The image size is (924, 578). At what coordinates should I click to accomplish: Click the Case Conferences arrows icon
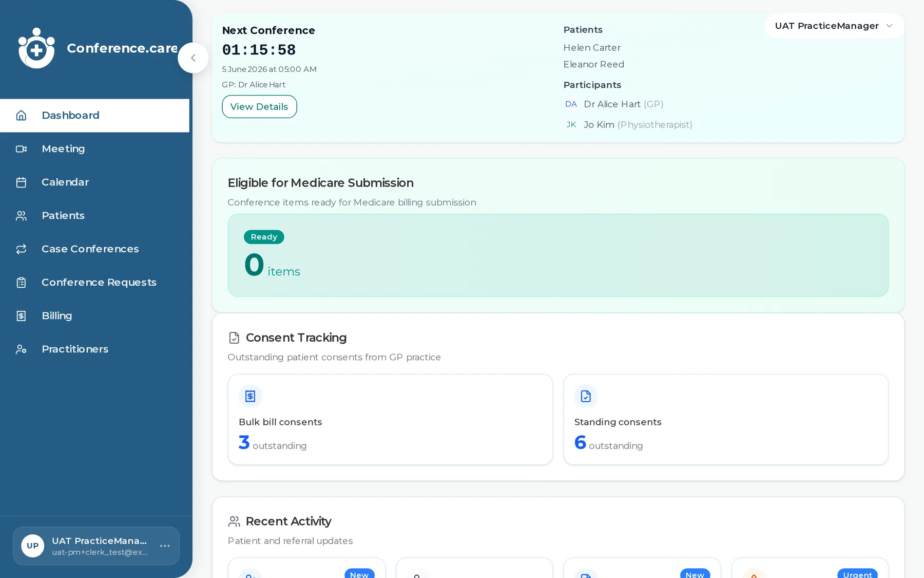(x=21, y=249)
